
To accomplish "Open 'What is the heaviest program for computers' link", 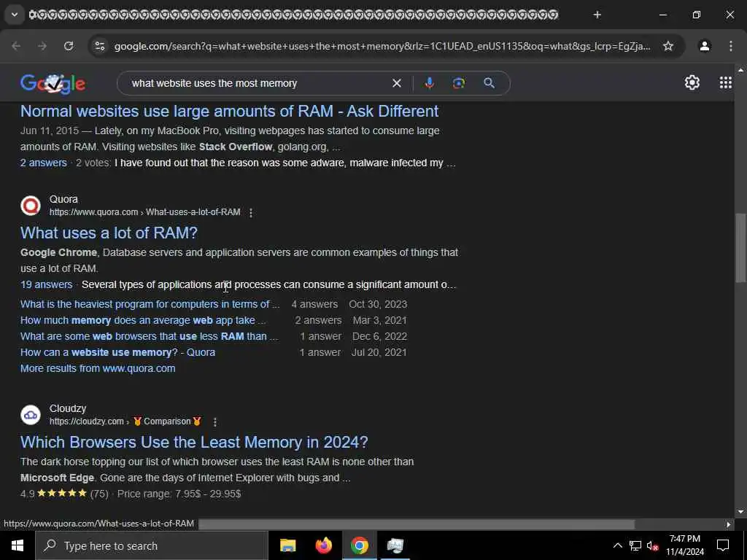I will click(150, 304).
